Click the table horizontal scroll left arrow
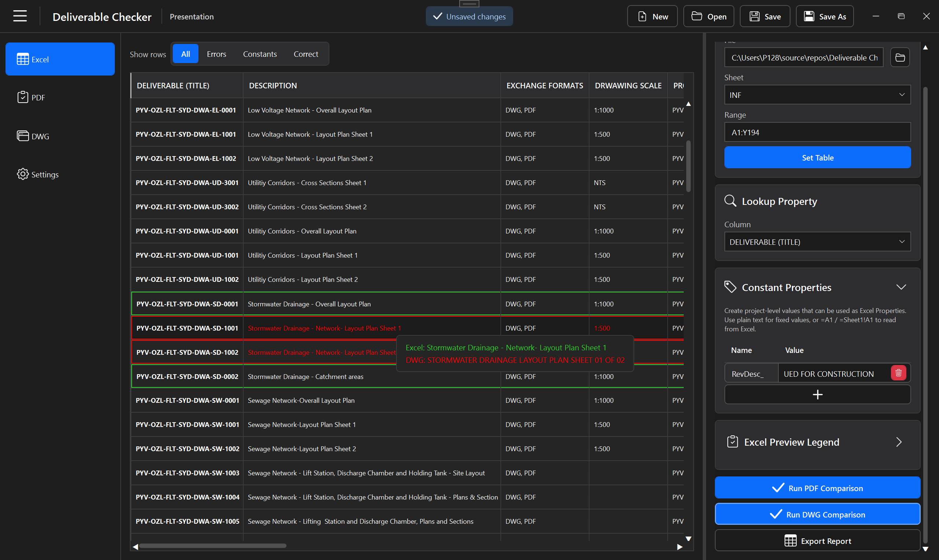This screenshot has width=939, height=560. point(135,546)
